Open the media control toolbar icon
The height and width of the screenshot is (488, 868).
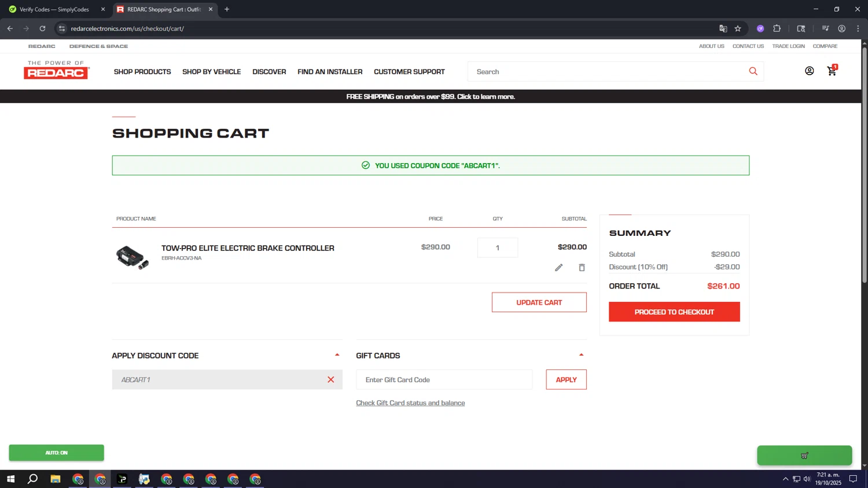[826, 28]
